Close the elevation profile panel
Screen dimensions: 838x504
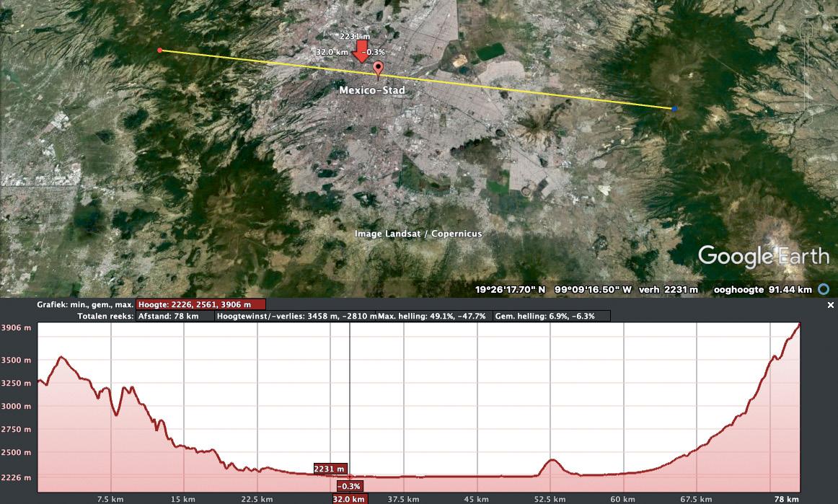[831, 305]
